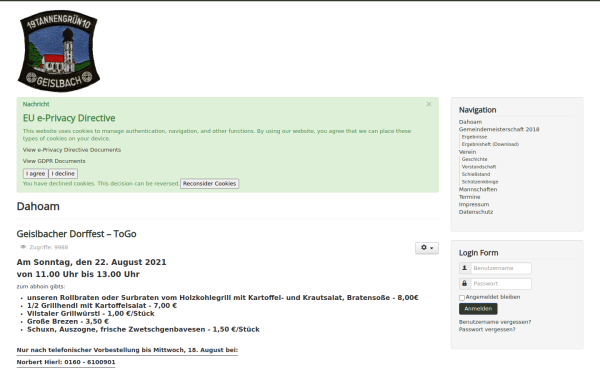This screenshot has height=375, width=600.
Task: Focus the Benutzername input field
Action: click(501, 268)
